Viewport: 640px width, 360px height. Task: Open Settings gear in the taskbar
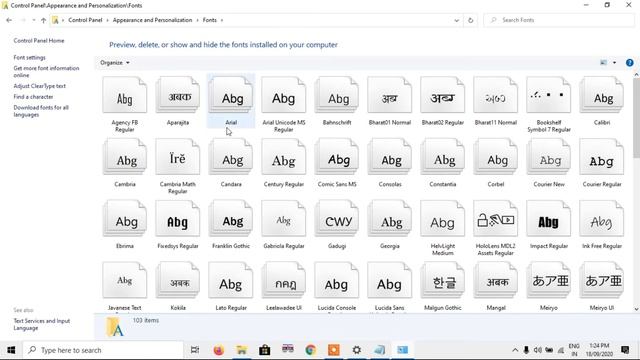click(357, 350)
